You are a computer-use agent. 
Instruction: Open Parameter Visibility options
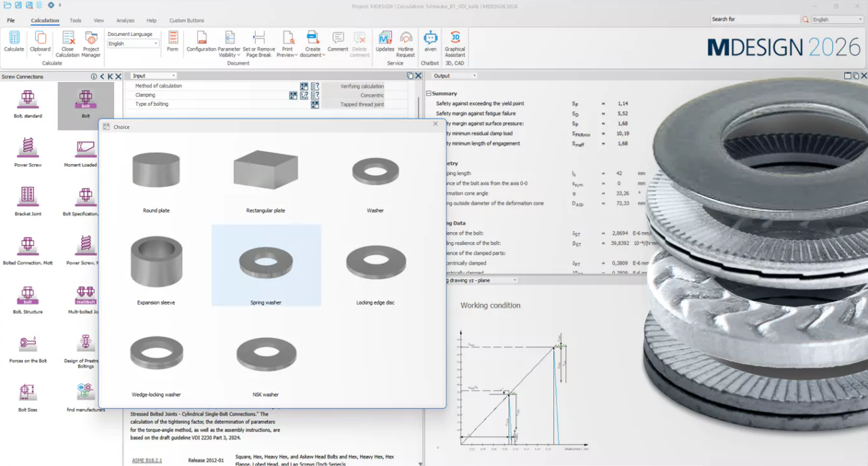[229, 44]
